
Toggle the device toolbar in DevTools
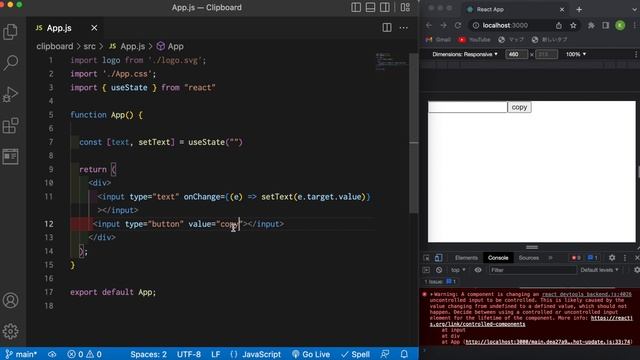438,258
